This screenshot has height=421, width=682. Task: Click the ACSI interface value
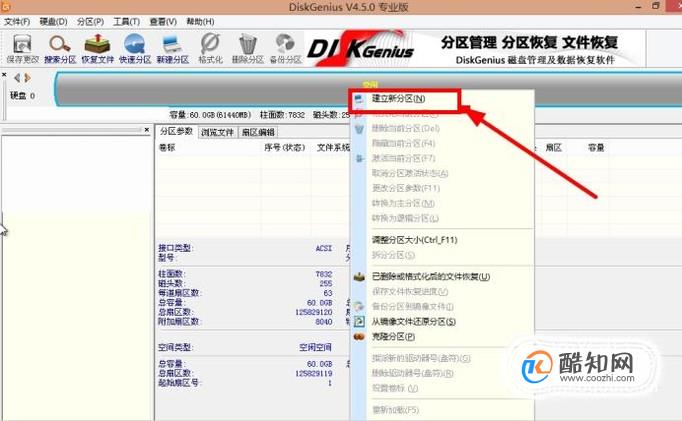tap(324, 248)
